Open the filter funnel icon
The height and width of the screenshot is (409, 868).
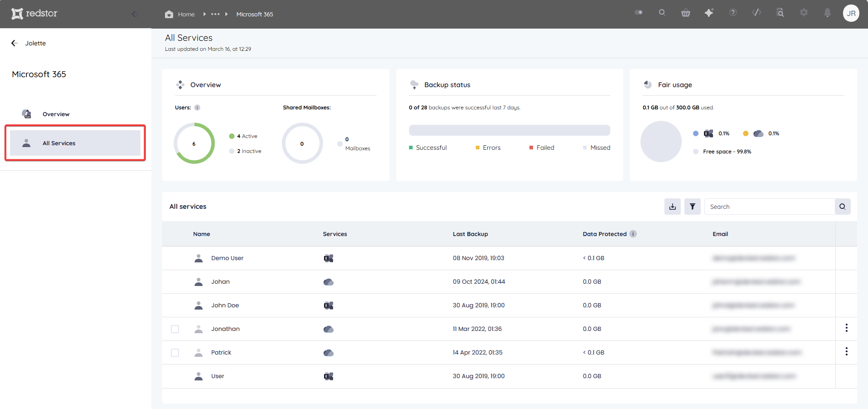point(693,207)
